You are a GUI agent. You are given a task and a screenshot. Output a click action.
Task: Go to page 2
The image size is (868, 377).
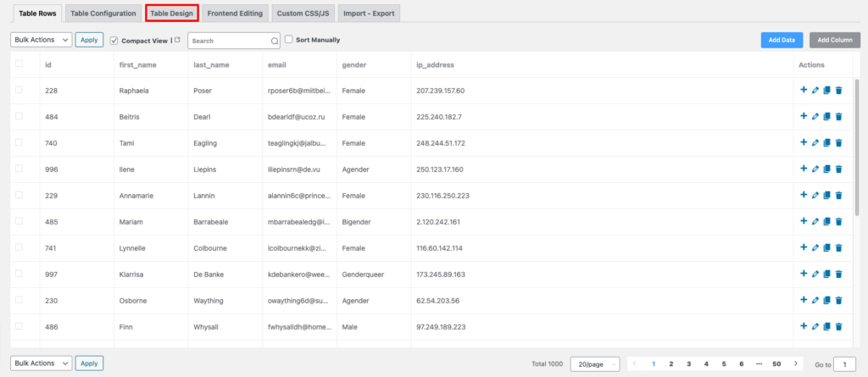[671, 363]
